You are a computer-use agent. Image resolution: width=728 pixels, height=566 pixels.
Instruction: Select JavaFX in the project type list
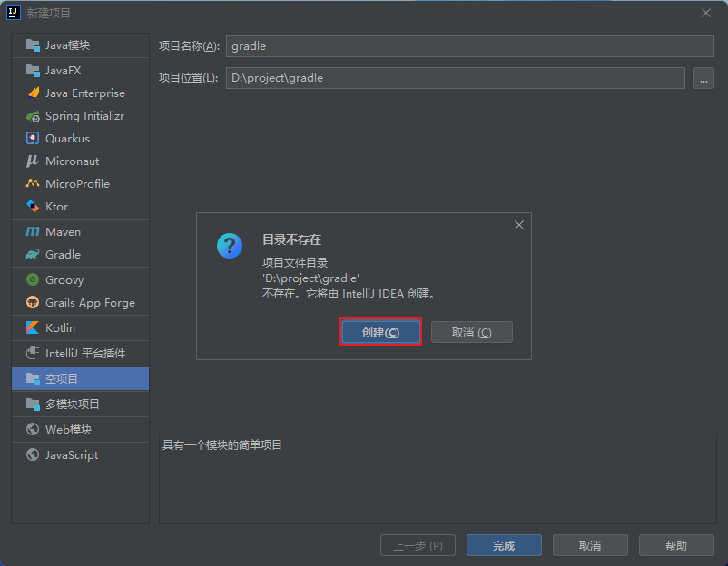click(x=80, y=71)
